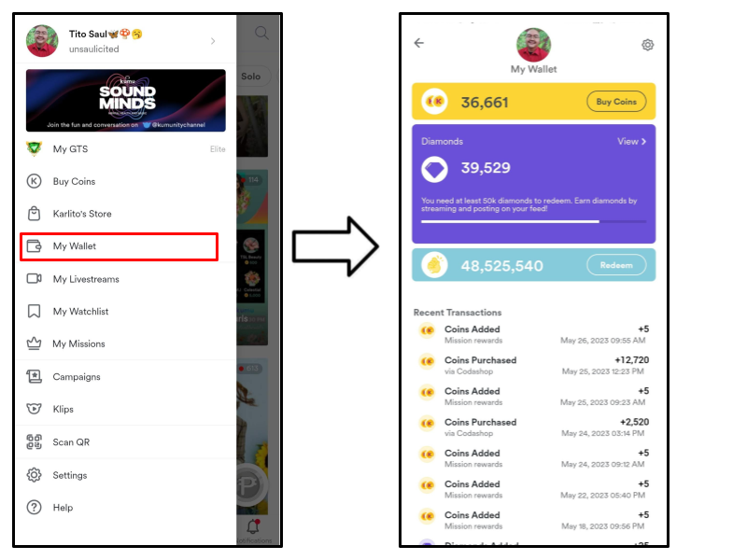747x560 pixels.
Task: Open the Scan QR icon
Action: (34, 441)
